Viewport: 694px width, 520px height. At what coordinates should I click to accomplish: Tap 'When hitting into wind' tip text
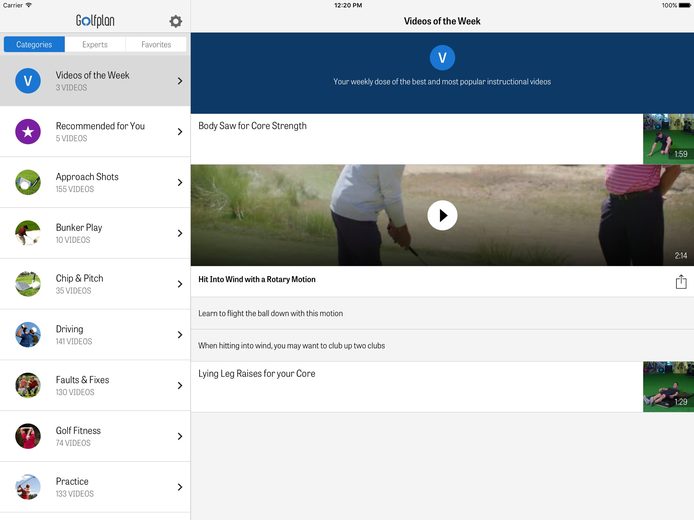click(x=292, y=346)
